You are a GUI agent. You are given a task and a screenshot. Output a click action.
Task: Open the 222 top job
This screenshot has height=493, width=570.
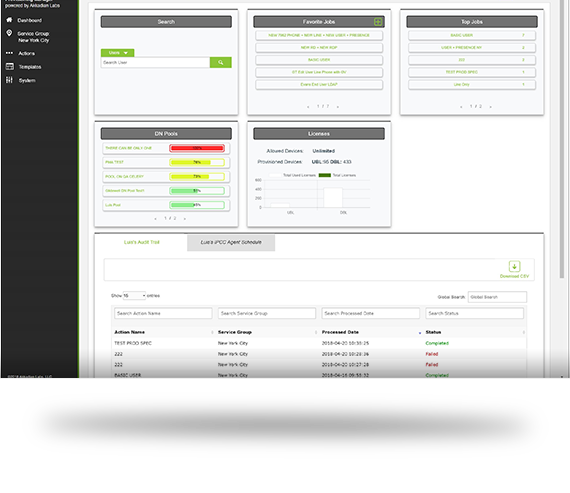[x=472, y=60]
